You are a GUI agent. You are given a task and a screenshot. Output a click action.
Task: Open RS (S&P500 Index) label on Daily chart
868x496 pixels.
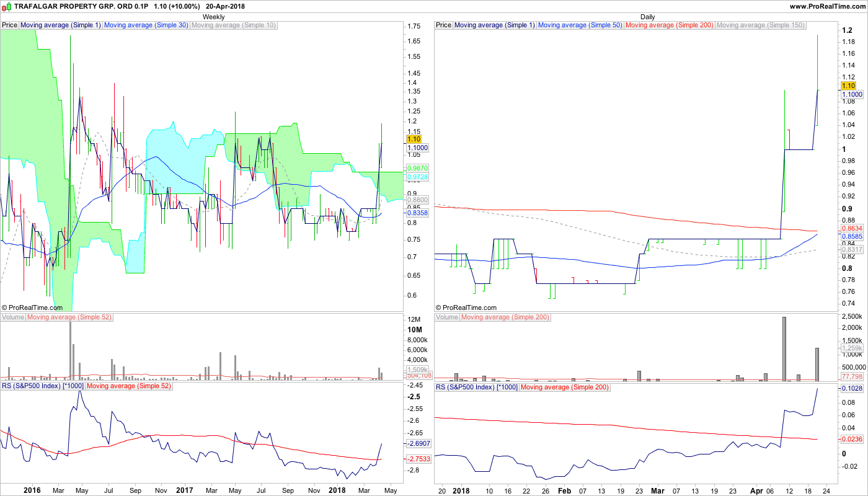(477, 387)
